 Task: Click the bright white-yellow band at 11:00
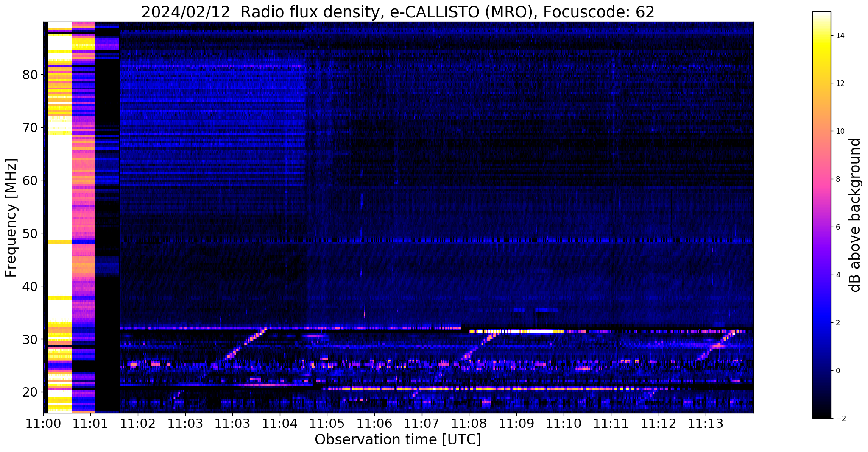[59, 217]
